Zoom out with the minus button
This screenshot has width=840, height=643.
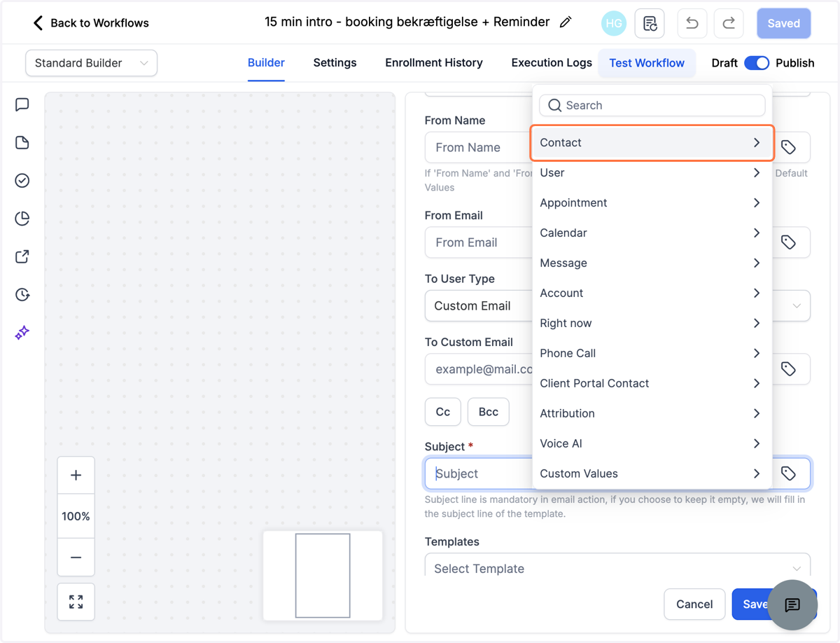pyautogui.click(x=76, y=558)
